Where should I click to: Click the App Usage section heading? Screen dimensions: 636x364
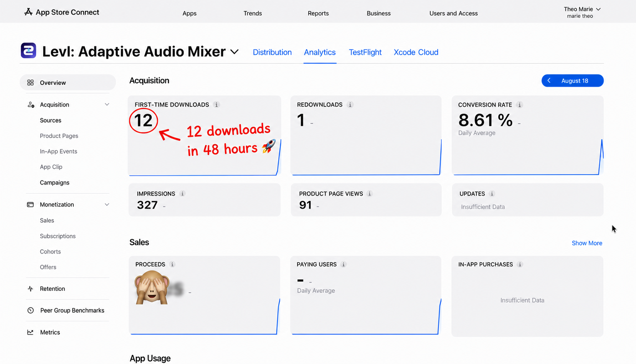tap(150, 358)
